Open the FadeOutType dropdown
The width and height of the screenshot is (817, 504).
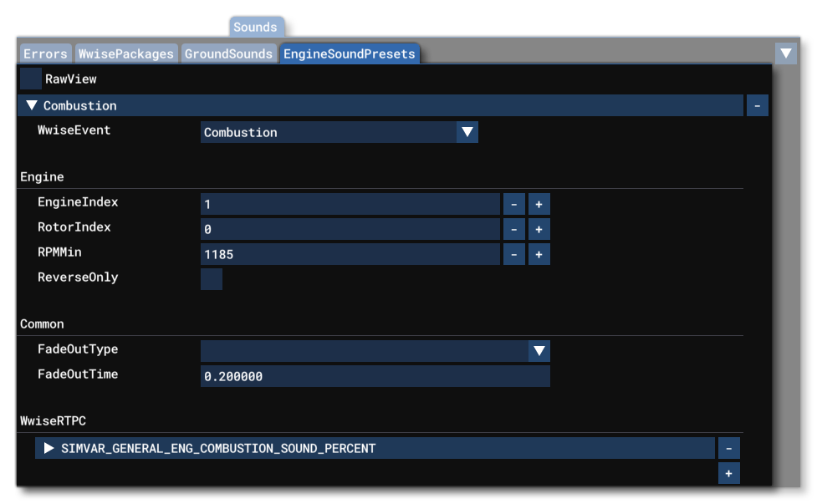click(539, 351)
